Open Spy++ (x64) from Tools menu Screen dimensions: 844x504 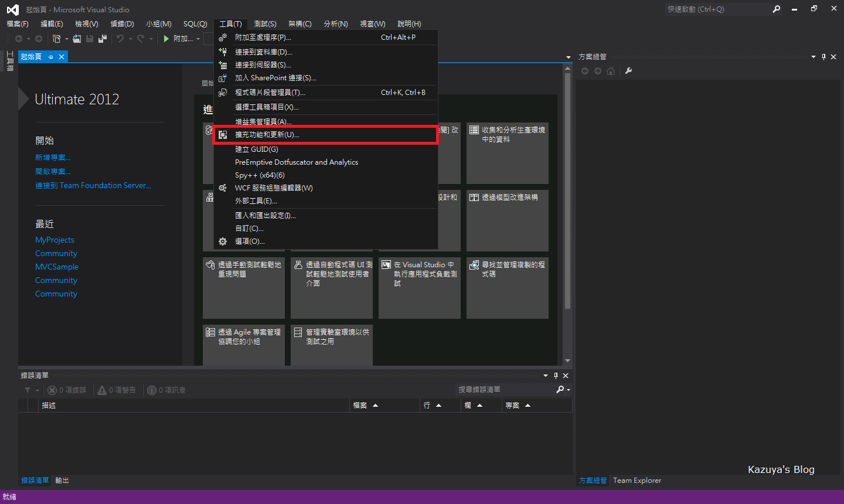(x=326, y=175)
